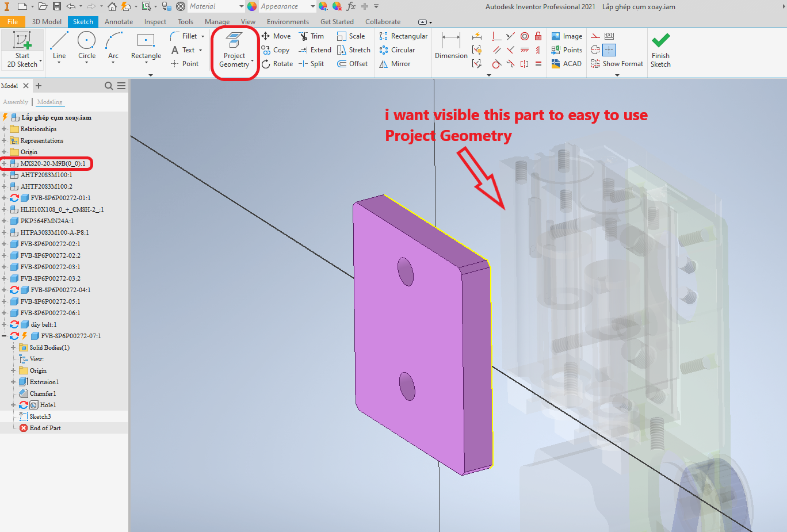Screen dimensions: 787x532
Task: Click the Trim tool
Action: coord(311,36)
